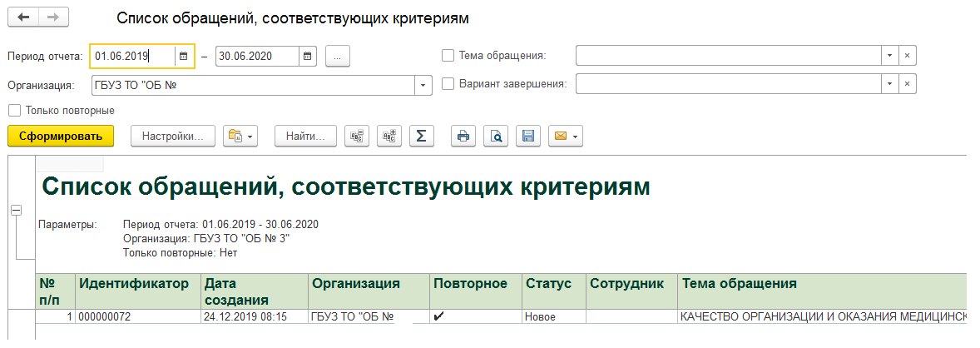Send the report by email envelope icon
Screen dimensions: 980x348
[560, 136]
